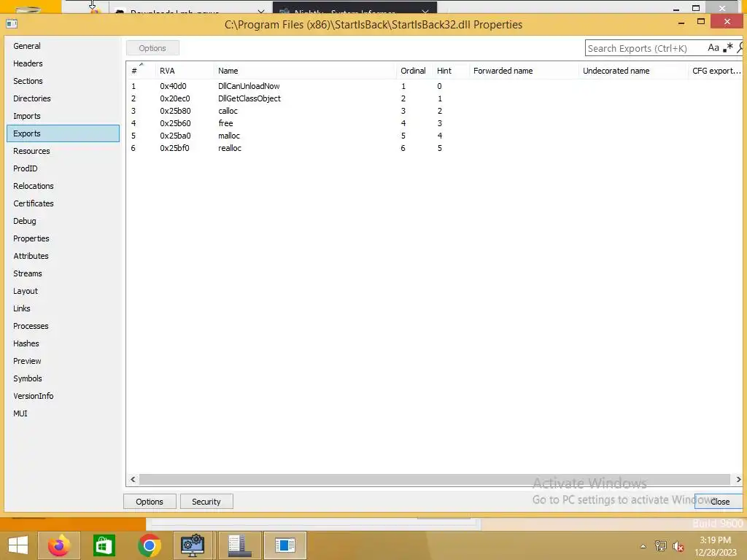Open the Sections page

[x=63, y=81]
